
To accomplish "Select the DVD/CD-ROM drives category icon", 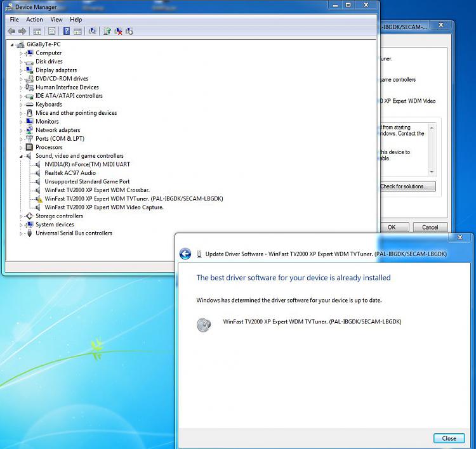I will click(29, 79).
